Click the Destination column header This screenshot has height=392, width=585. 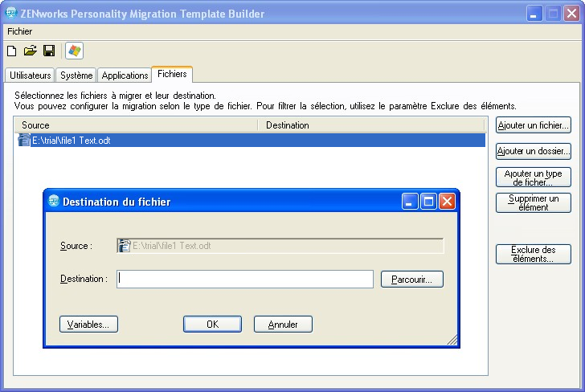click(371, 125)
